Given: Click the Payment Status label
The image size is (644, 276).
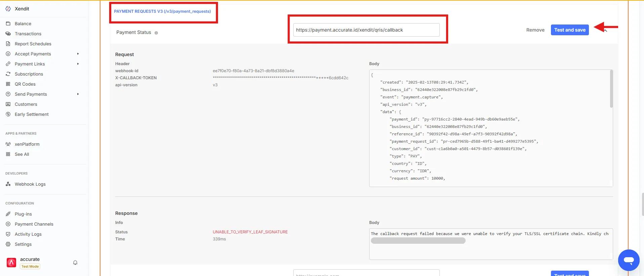Looking at the screenshot, I should (134, 33).
